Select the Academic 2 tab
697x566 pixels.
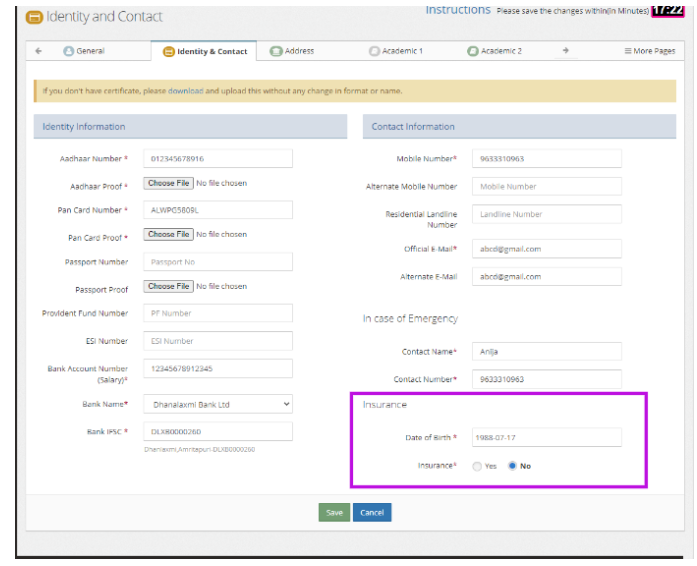click(495, 51)
